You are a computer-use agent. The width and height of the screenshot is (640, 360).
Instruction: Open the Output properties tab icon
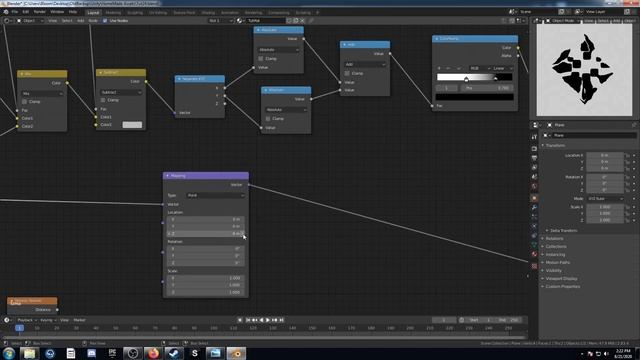[534, 158]
